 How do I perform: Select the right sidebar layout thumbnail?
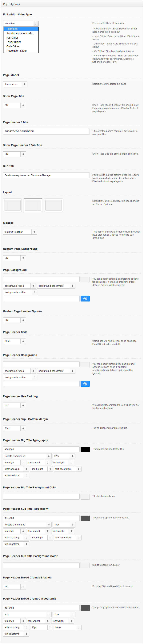(33, 205)
